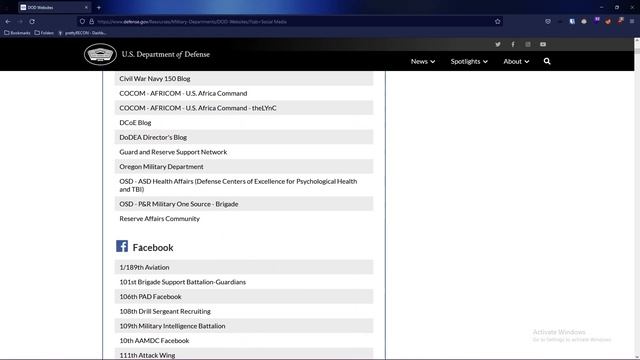Open 101st Brigade Support Battalion-Guardians link

coord(182,282)
